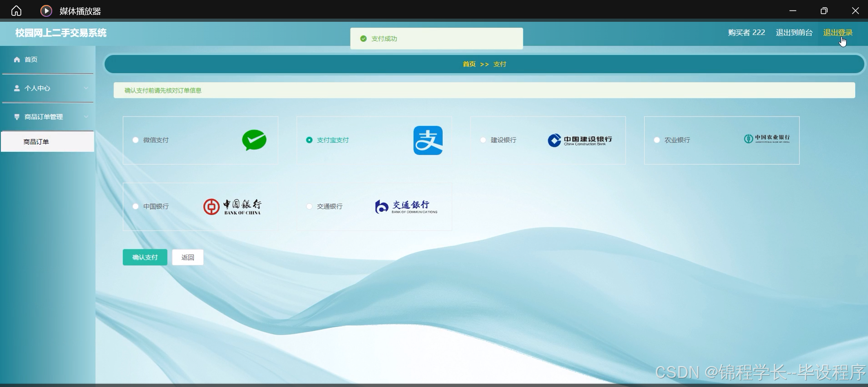This screenshot has width=868, height=387.
Task: Open the 个人中心 sidebar menu
Action: coord(48,88)
